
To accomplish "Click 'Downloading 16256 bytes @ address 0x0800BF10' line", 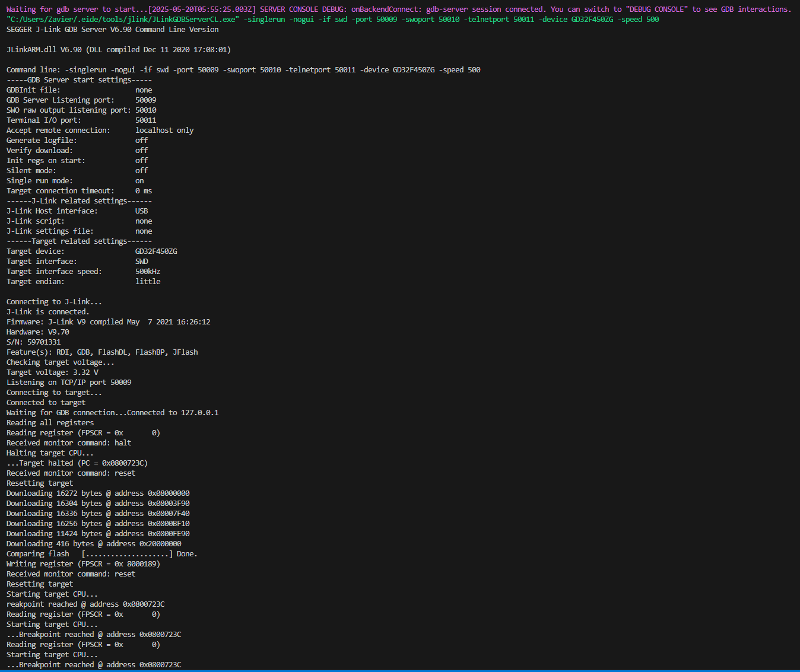I will tap(98, 524).
